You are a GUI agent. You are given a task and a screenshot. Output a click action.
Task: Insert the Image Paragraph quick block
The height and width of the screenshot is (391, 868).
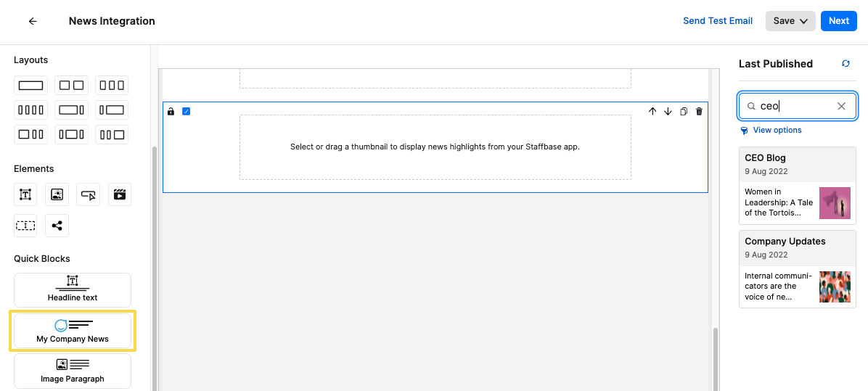[x=73, y=371]
